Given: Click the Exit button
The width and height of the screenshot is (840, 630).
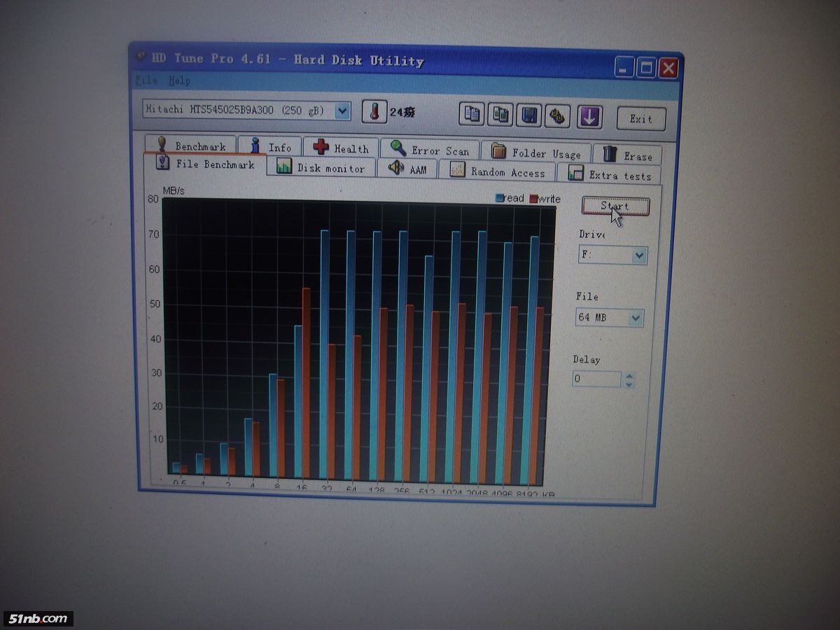Looking at the screenshot, I should pos(640,119).
